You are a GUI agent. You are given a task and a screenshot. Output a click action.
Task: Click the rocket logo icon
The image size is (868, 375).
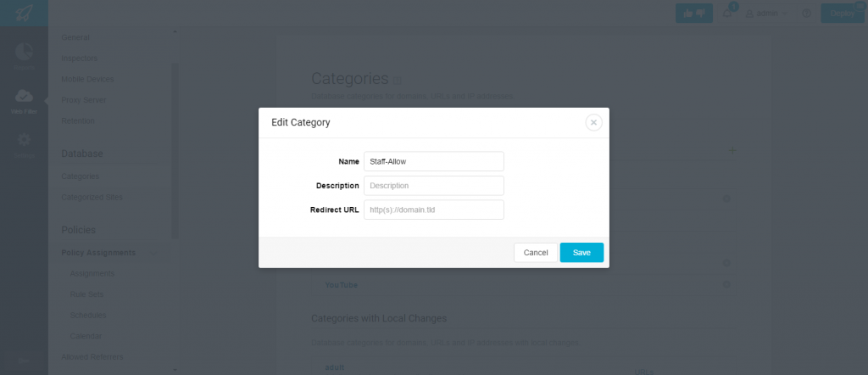(x=24, y=13)
